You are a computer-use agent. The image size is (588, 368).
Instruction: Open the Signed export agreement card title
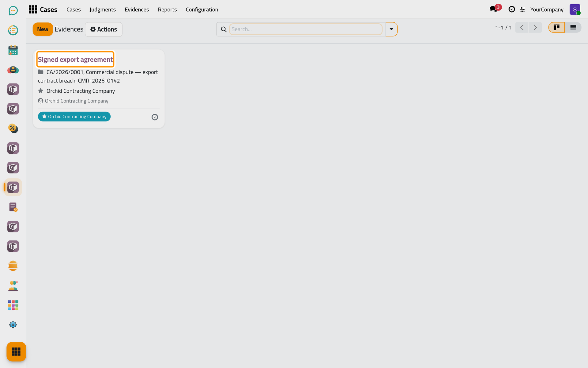click(75, 59)
